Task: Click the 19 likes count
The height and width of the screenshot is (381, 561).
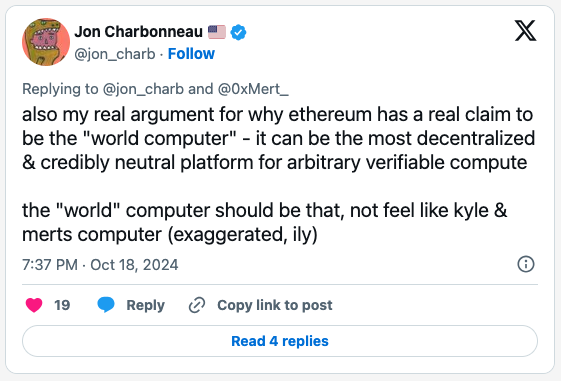Action: pos(62,305)
